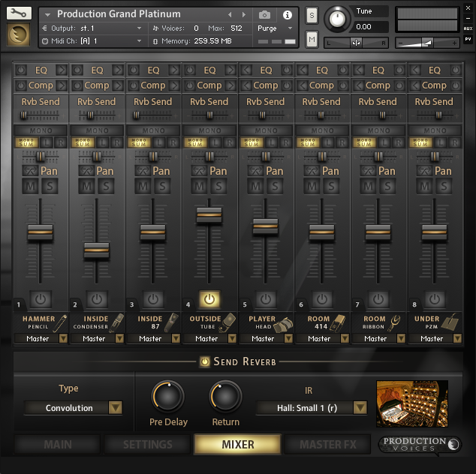Open IR Hall Small 1 dropdown

point(312,408)
